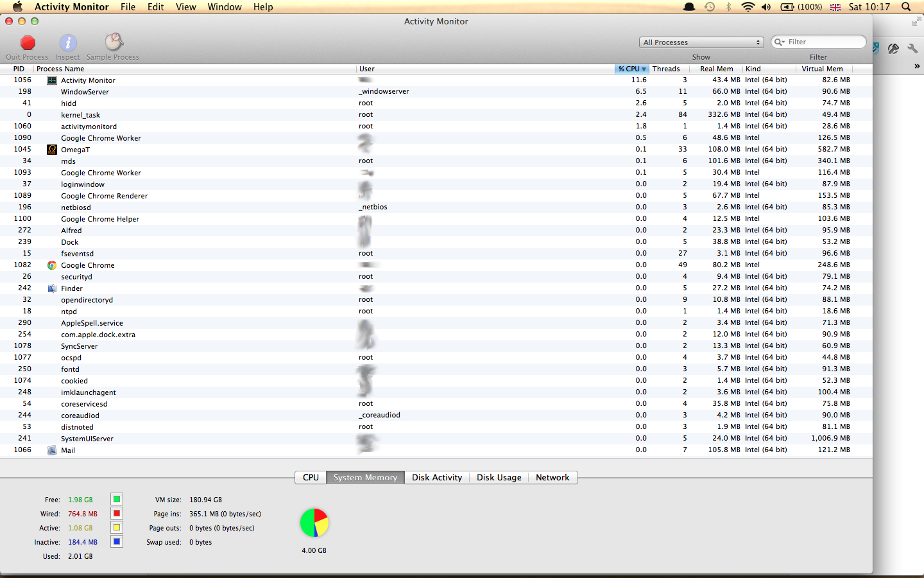Click the Wi-Fi status icon
This screenshot has height=578, width=924.
[748, 6]
